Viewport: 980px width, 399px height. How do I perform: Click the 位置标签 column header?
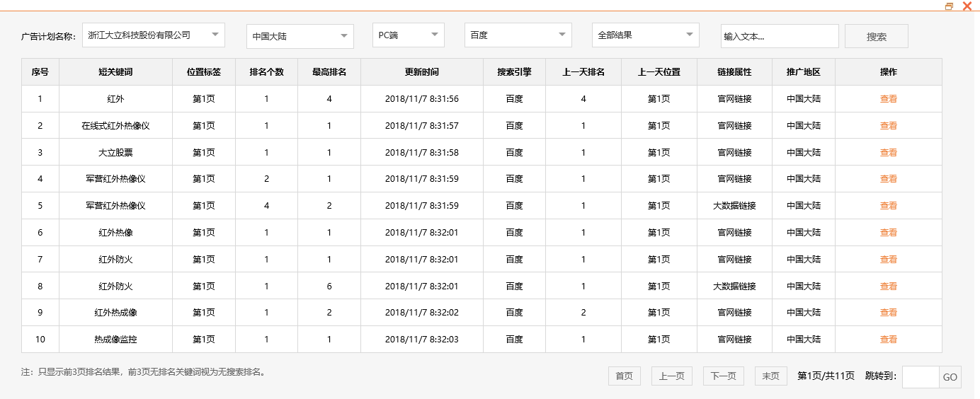(204, 72)
